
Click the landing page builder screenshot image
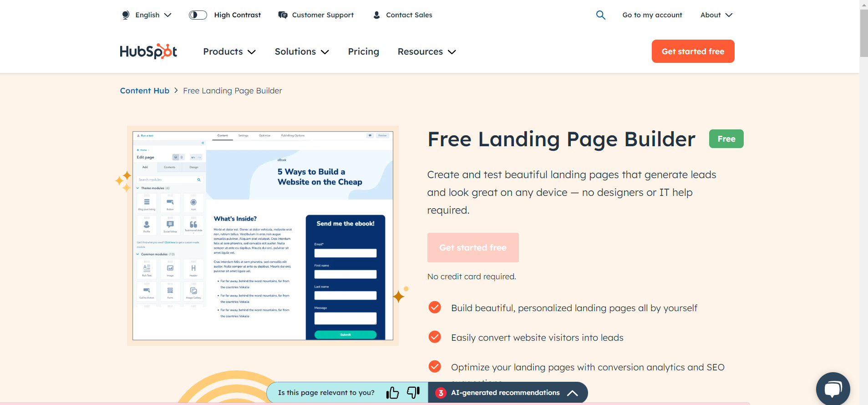(263, 236)
